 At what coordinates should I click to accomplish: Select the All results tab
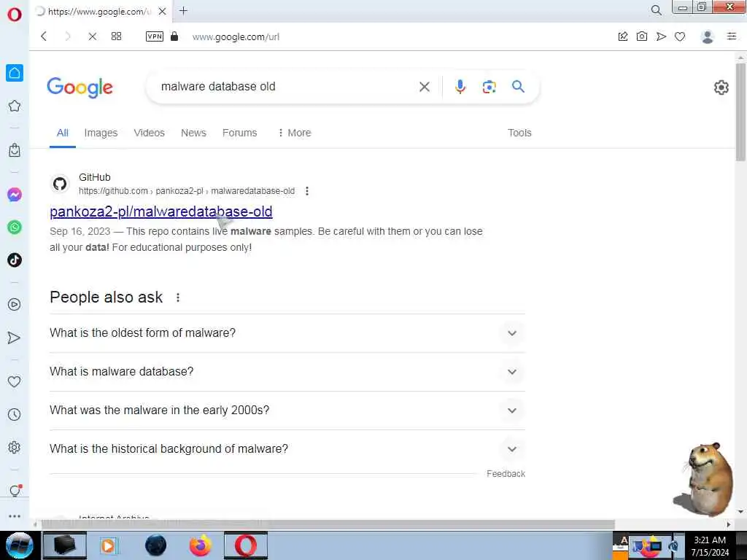pyautogui.click(x=63, y=133)
